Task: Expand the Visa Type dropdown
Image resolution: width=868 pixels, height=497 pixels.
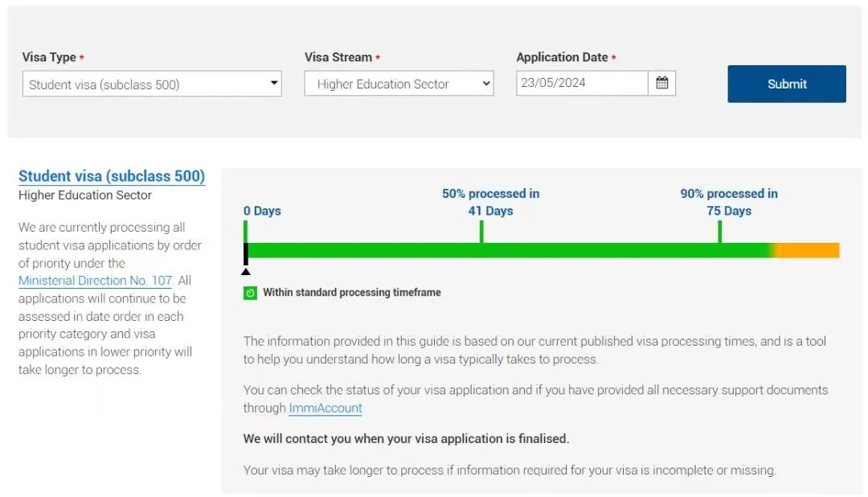Action: point(152,84)
